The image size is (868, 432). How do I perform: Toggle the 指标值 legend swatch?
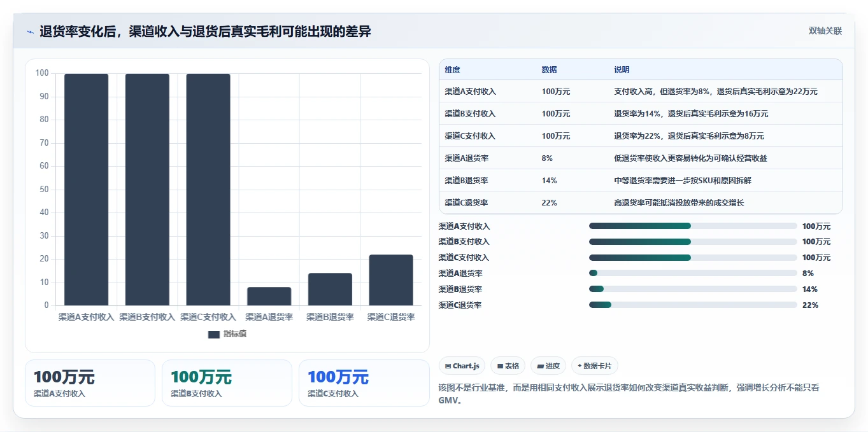214,334
